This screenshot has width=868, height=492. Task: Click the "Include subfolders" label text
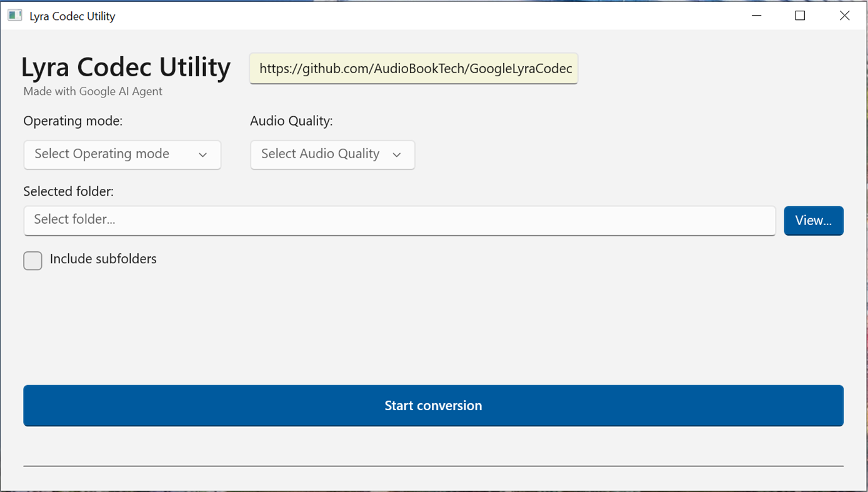tap(103, 259)
